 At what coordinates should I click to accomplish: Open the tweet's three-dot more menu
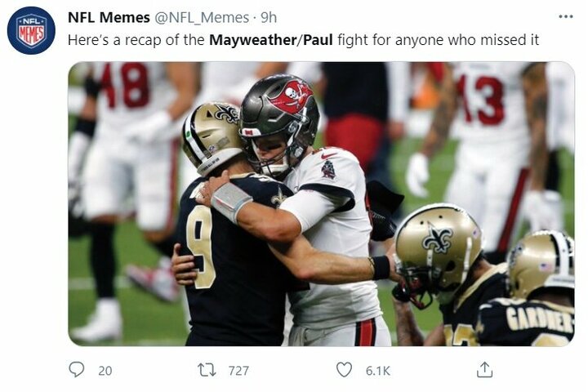click(x=565, y=16)
